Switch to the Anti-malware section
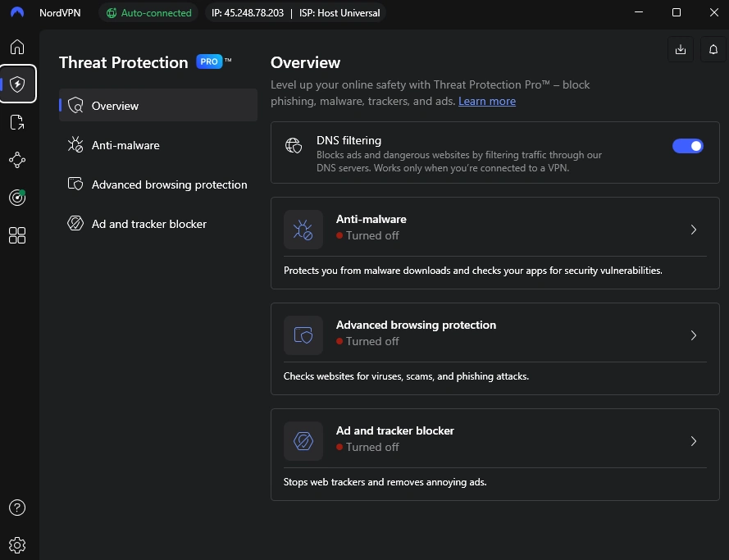The image size is (729, 560). point(125,145)
